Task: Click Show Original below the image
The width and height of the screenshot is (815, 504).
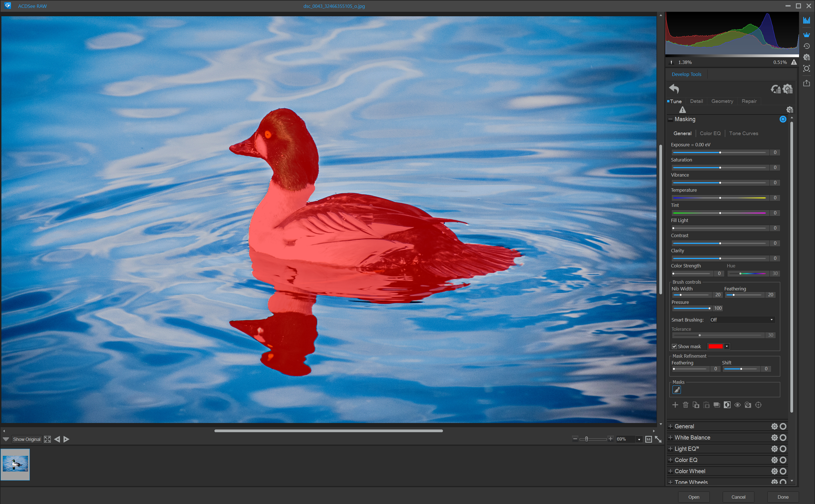Action: coord(26,439)
